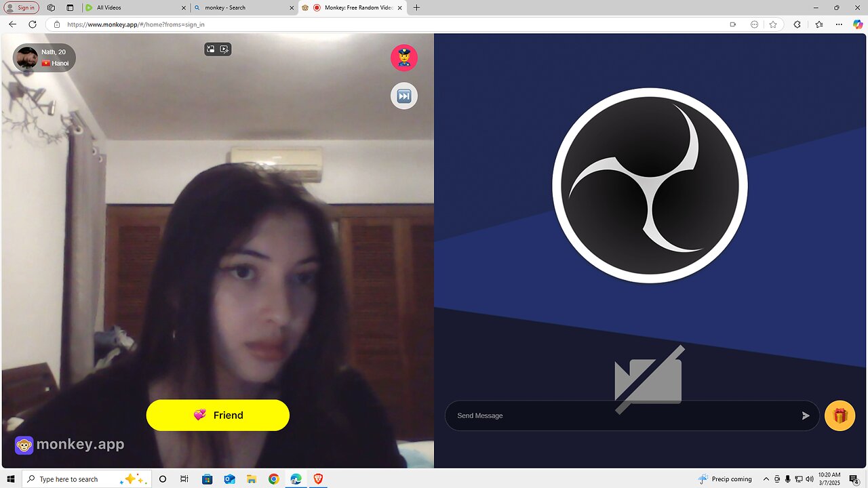The height and width of the screenshot is (488, 868).
Task: Click the browser Sign in button
Action: pos(20,7)
